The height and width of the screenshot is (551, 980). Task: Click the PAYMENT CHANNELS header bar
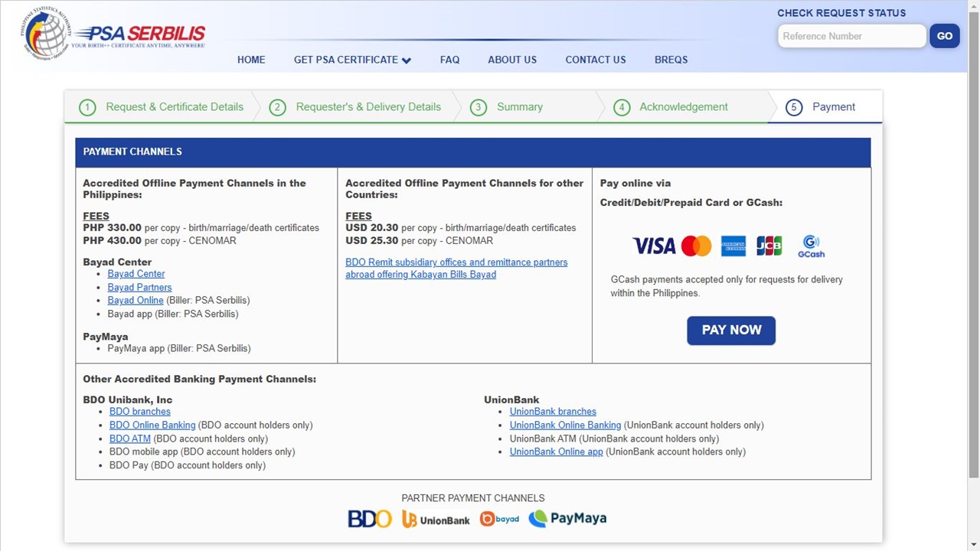pos(472,152)
